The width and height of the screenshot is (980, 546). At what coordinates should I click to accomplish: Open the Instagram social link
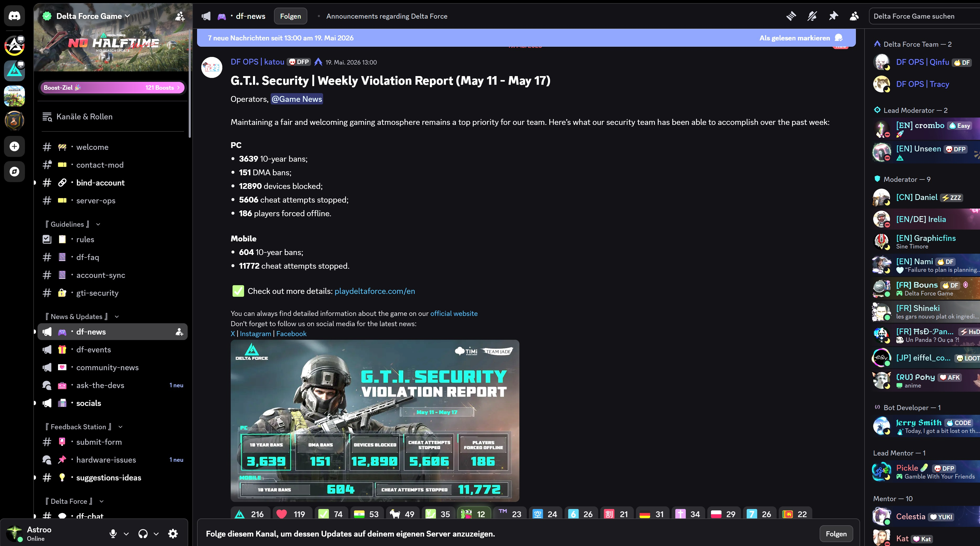click(x=255, y=334)
